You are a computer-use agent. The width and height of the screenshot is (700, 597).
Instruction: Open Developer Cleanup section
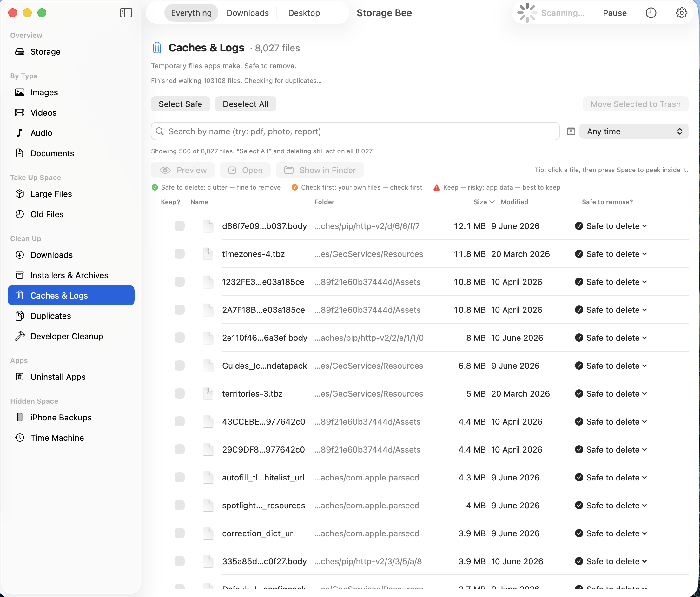point(71,336)
